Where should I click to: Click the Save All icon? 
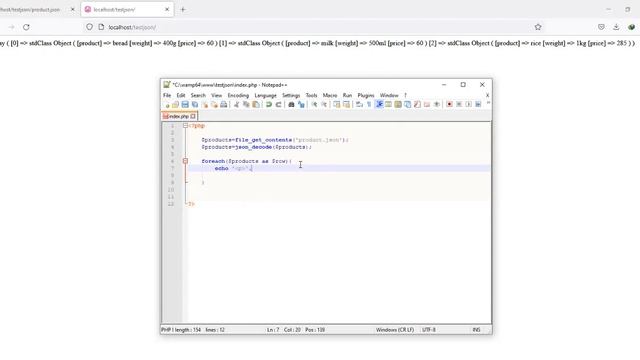click(195, 105)
